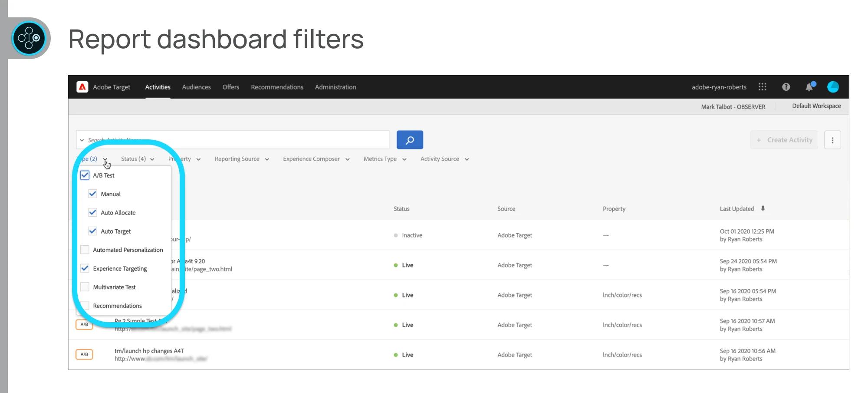Uncheck the Auto Allocate checkbox
This screenshot has width=868, height=393.
(x=92, y=212)
